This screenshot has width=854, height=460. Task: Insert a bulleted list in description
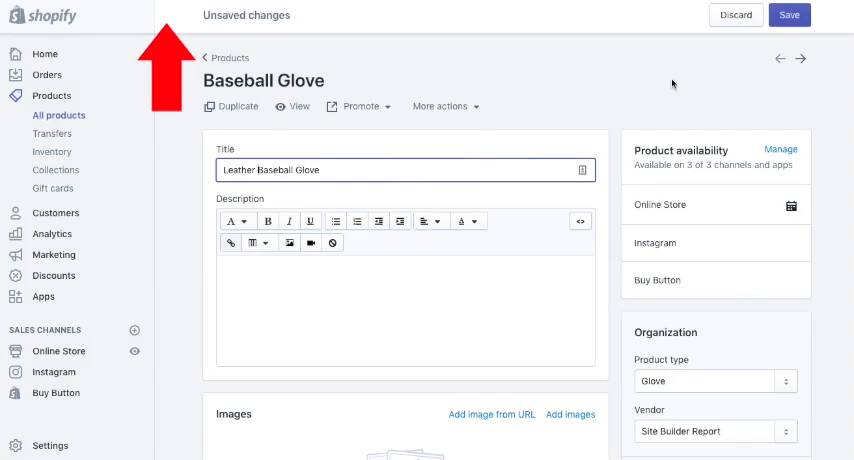coord(336,221)
